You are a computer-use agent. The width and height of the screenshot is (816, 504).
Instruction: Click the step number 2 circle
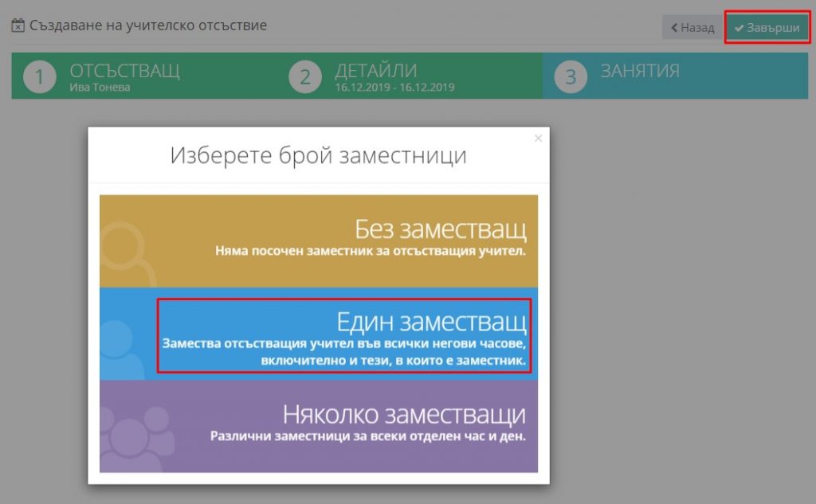[305, 77]
